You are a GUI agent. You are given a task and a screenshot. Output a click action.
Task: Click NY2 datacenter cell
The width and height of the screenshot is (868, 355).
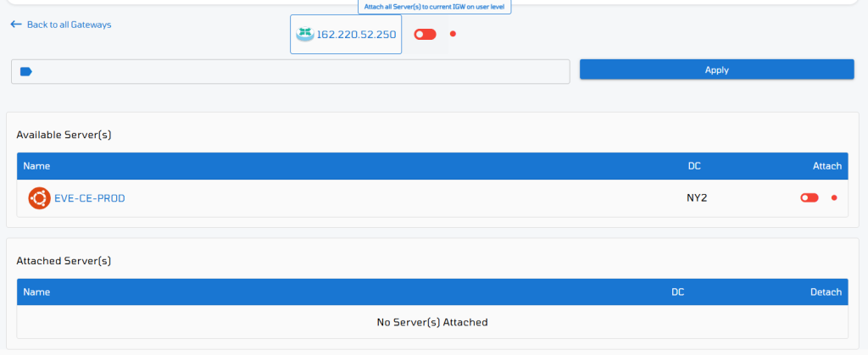(697, 198)
